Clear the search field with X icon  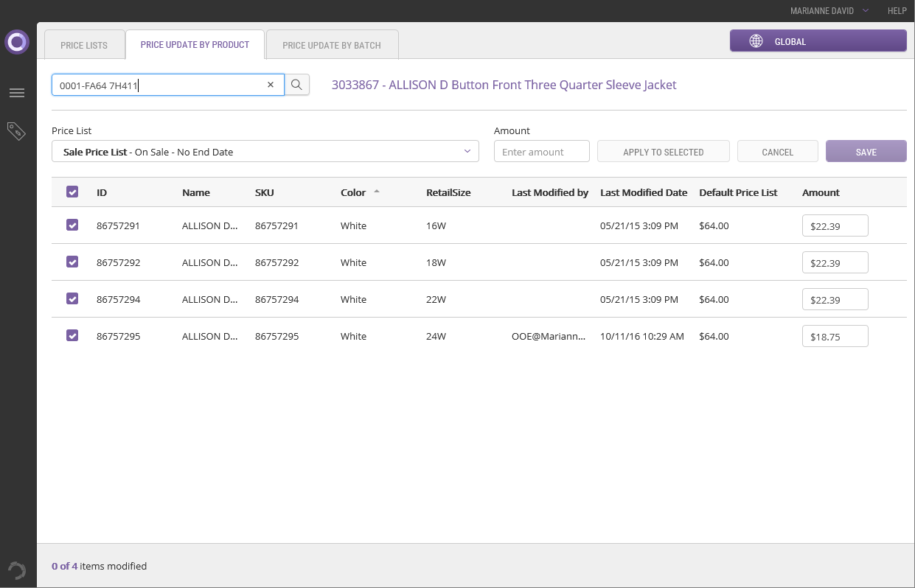[271, 85]
